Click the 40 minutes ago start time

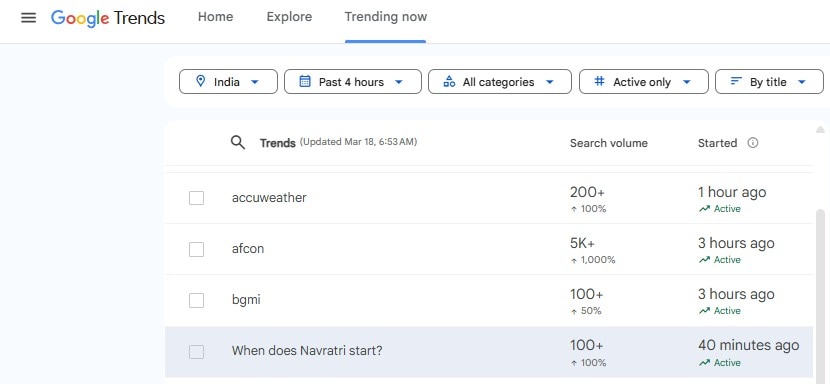pyautogui.click(x=748, y=345)
